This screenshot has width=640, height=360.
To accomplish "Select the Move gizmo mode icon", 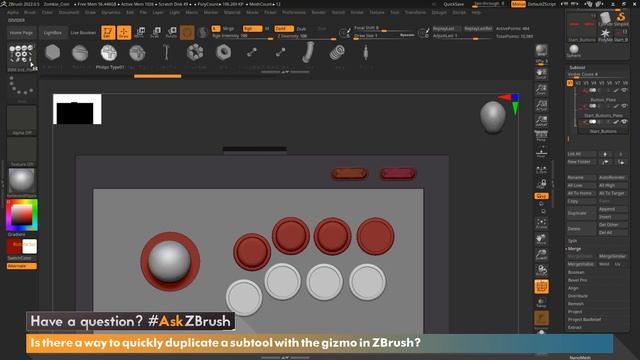I will pyautogui.click(x=140, y=33).
